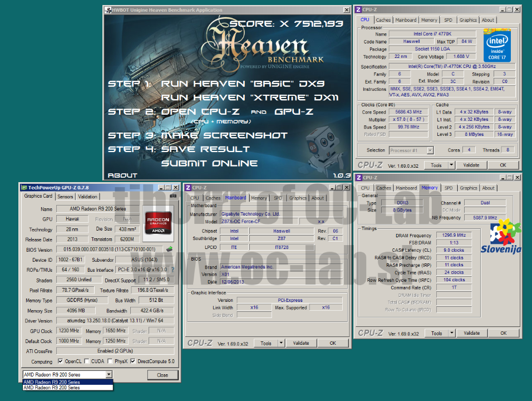
Task: Click the Slovenija flag logo
Action: click(501, 236)
